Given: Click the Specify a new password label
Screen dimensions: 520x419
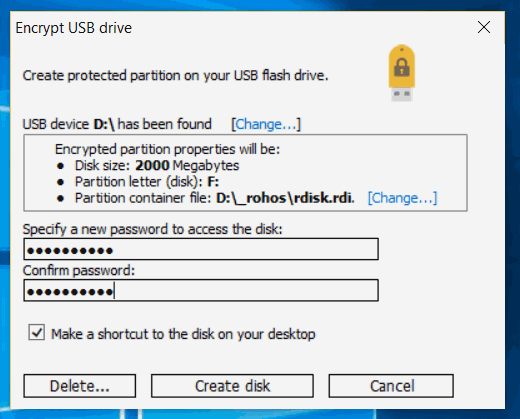Looking at the screenshot, I should click(152, 229).
